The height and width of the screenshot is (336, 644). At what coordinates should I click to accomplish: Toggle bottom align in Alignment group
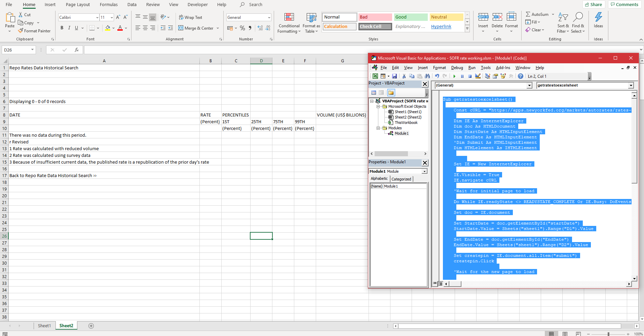pyautogui.click(x=153, y=17)
